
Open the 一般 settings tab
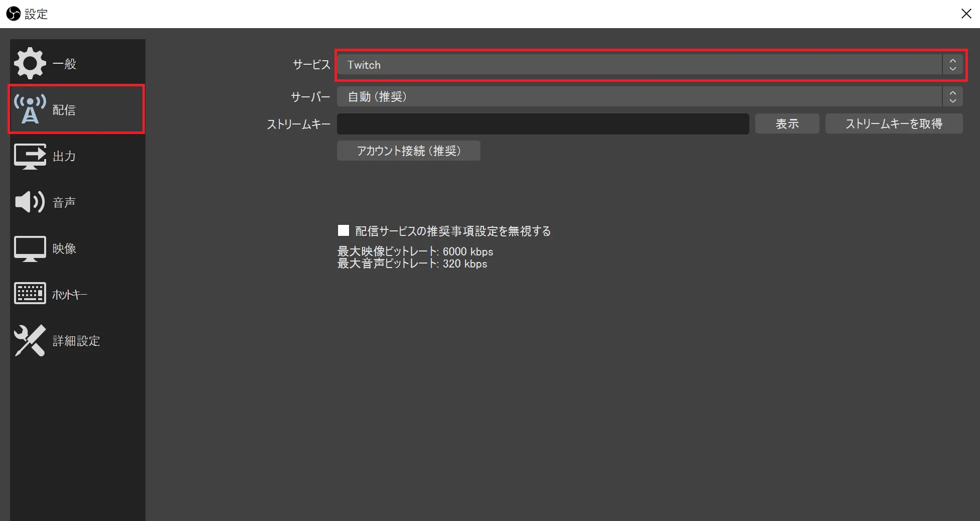(77, 63)
